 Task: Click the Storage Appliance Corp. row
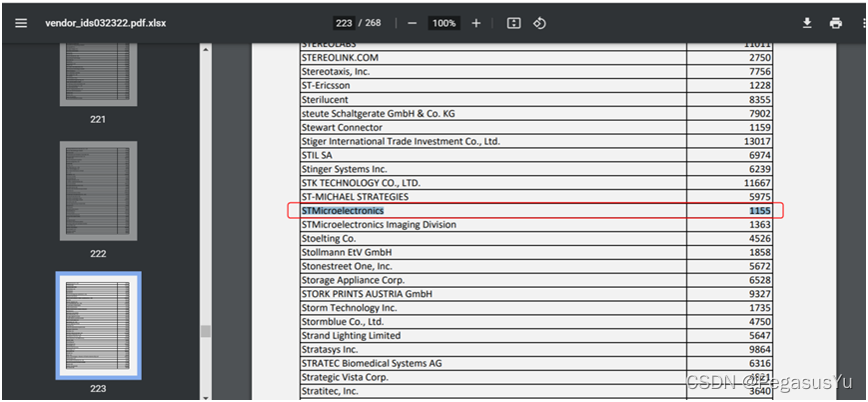coord(535,280)
